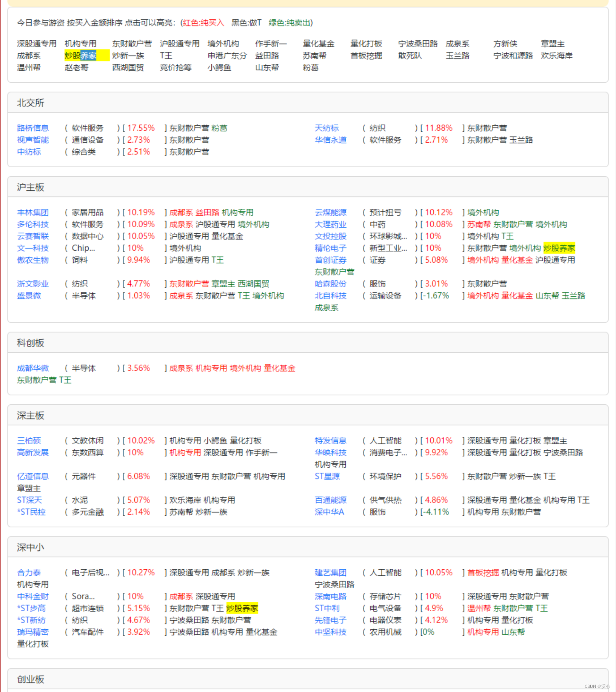Select the 申港广东分 trader tag
The width and height of the screenshot is (616, 692).
pyautogui.click(x=227, y=55)
